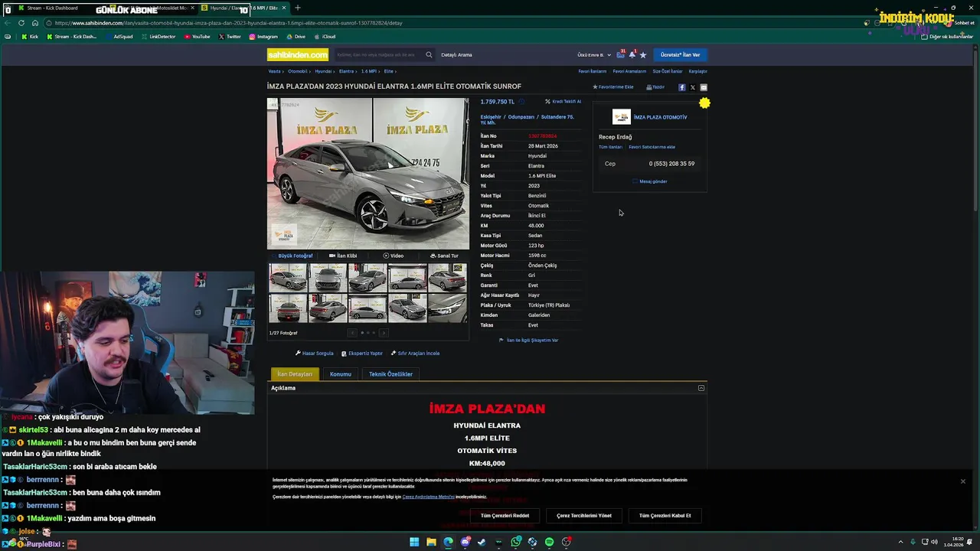This screenshot has width=980, height=551.
Task: Open the messages icon with 31 badge
Action: coord(621,54)
